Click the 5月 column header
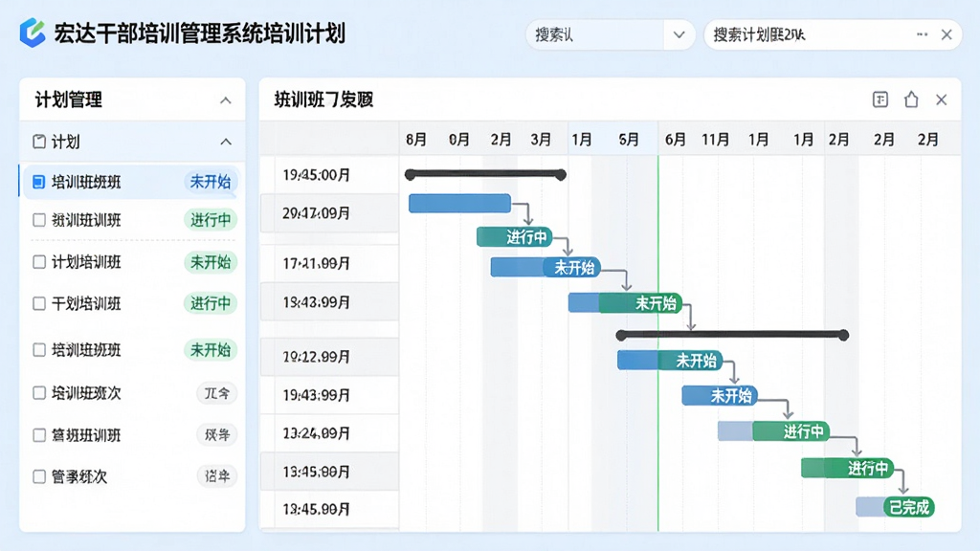The image size is (980, 551). click(629, 140)
